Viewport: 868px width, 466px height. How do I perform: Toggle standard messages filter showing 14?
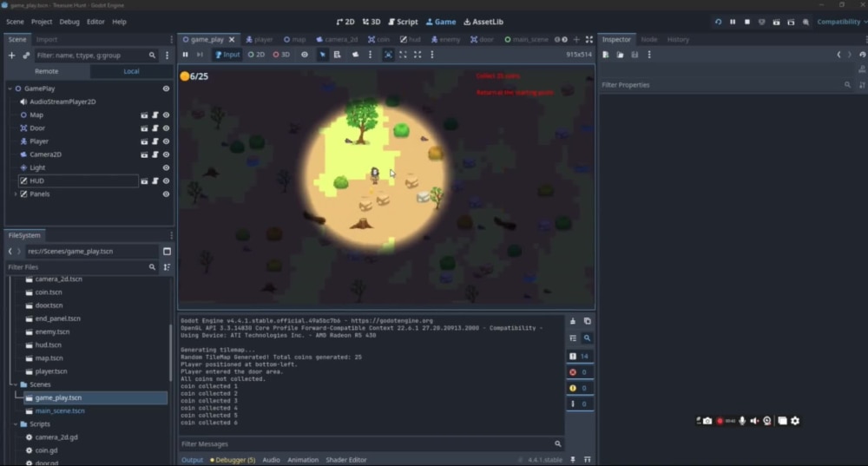coord(580,357)
